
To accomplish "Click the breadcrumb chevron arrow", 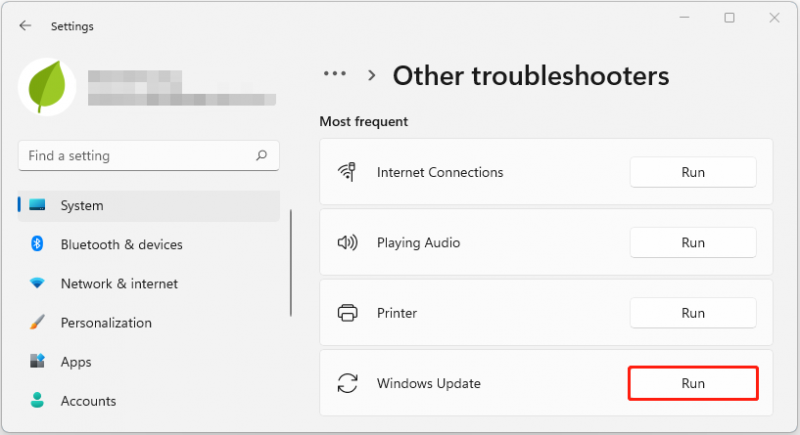I will [372, 76].
